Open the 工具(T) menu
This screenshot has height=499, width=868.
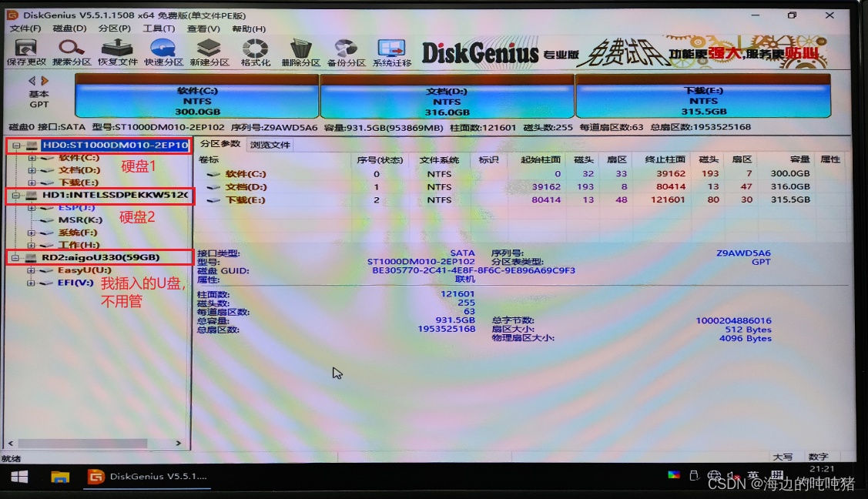click(159, 28)
